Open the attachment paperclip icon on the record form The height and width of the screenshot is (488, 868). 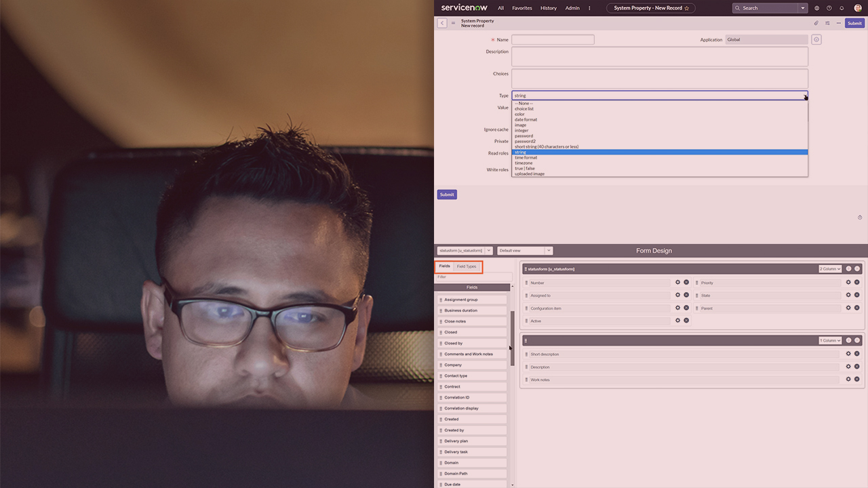(816, 22)
